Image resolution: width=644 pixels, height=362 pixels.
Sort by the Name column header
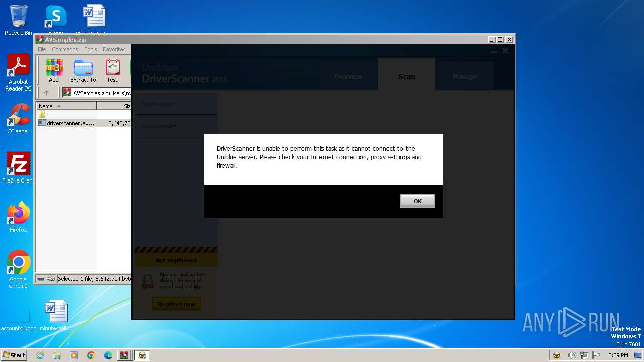[66, 106]
